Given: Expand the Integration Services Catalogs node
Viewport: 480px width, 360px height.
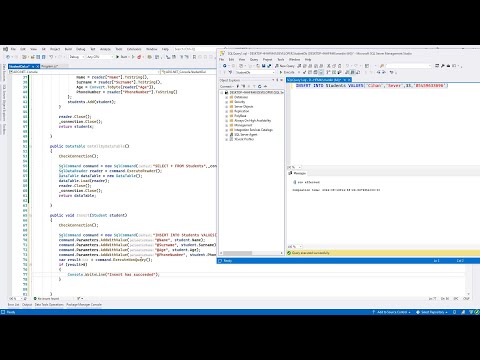Looking at the screenshot, I should pos(227,130).
